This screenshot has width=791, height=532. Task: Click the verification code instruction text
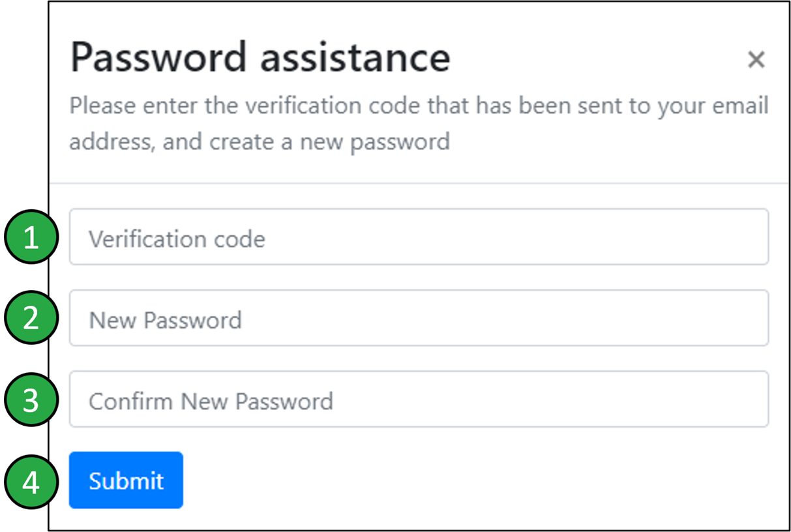pos(419,106)
